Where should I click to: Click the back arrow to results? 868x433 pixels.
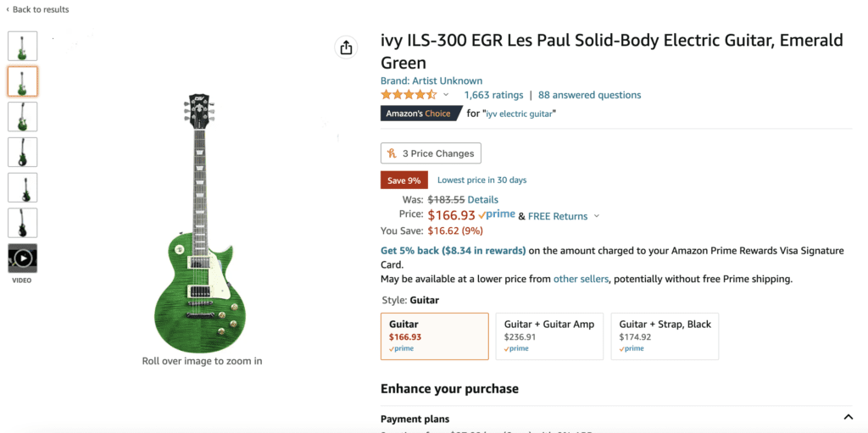tap(8, 10)
